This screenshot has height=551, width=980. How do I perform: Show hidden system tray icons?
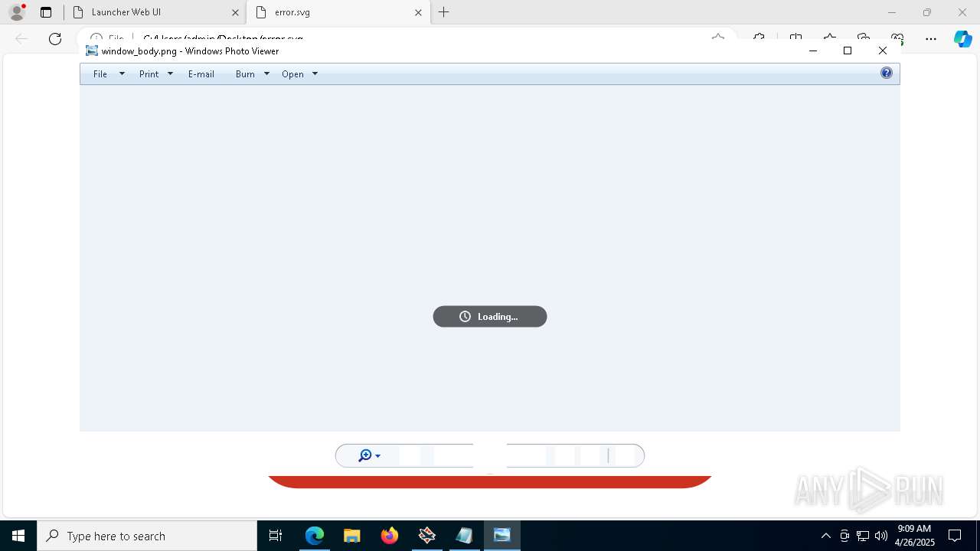[825, 536]
